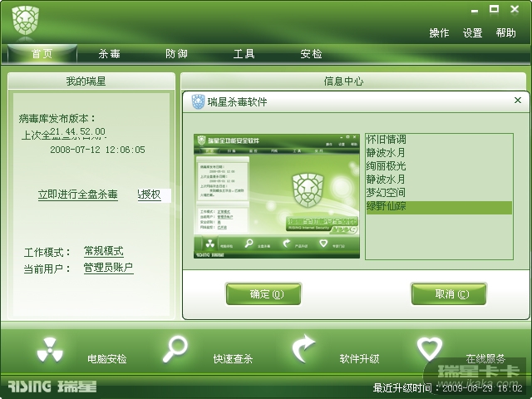Click the shield icon in 瑞星杀毒软件 dialog title

pos(198,101)
